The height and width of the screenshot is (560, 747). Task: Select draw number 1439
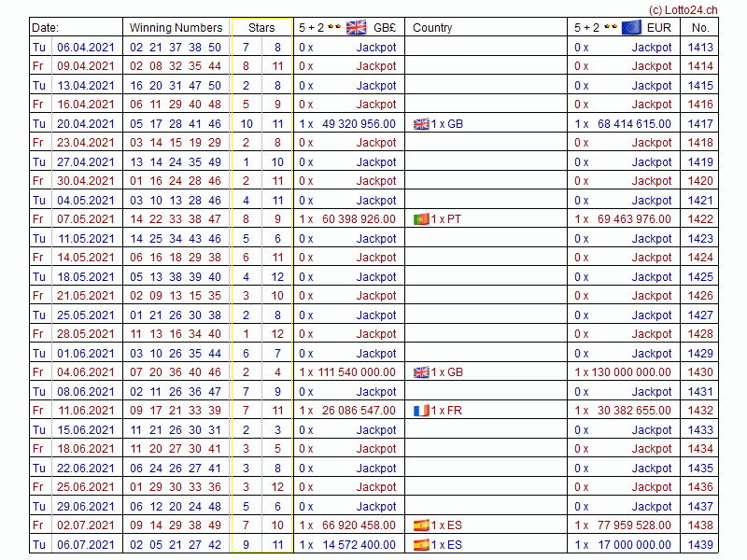pyautogui.click(x=699, y=545)
